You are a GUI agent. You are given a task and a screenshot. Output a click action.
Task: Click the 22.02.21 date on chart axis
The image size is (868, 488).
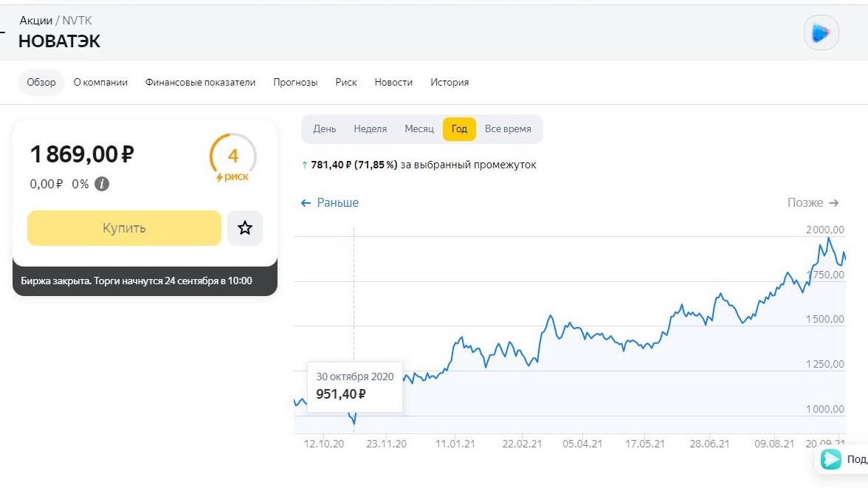point(522,444)
